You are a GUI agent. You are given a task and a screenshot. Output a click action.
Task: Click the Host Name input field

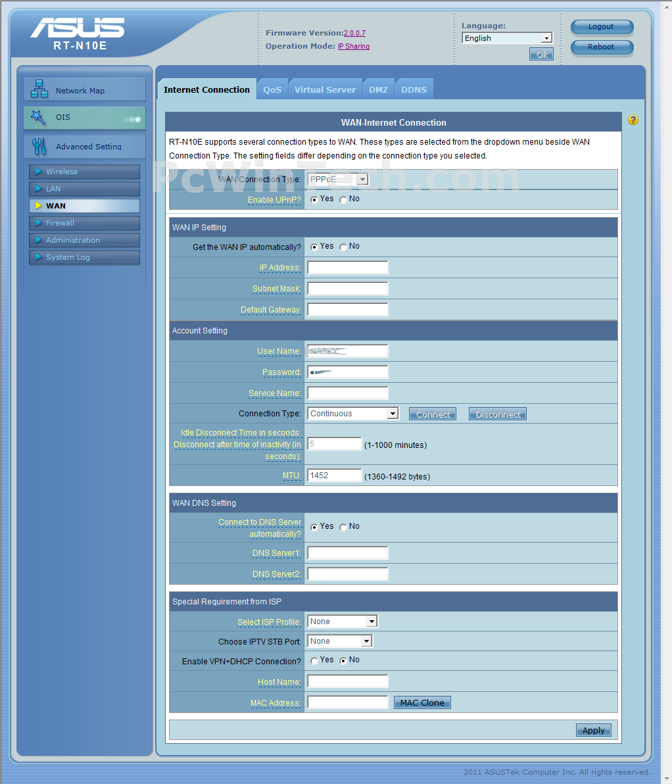tap(348, 681)
